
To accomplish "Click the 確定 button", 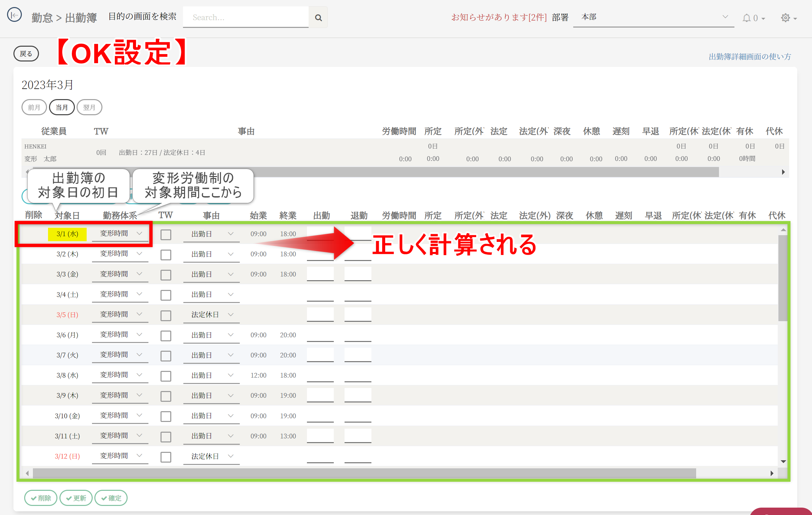I will [111, 498].
